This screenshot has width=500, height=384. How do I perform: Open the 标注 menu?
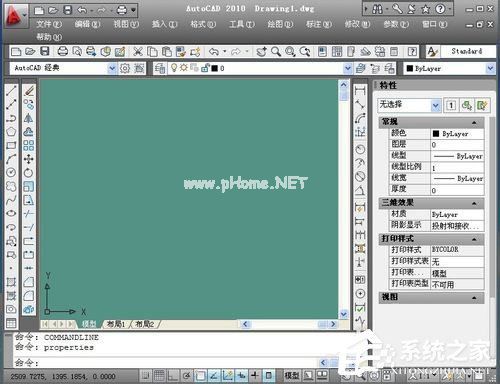pyautogui.click(x=319, y=24)
